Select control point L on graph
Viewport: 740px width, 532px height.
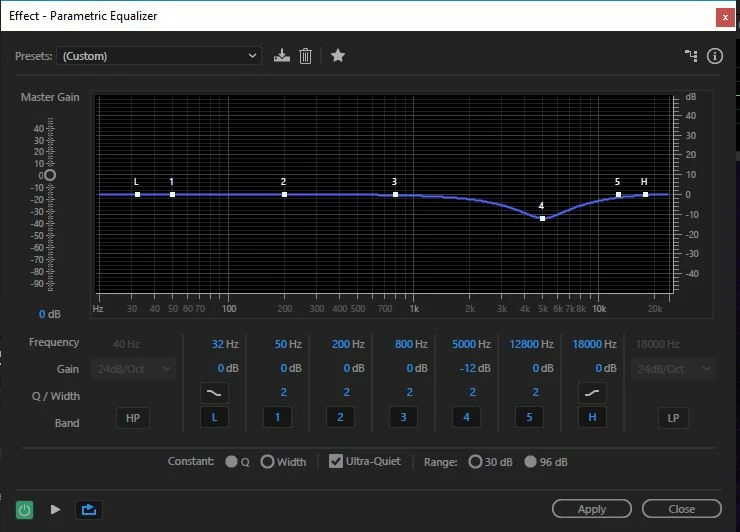click(x=137, y=194)
